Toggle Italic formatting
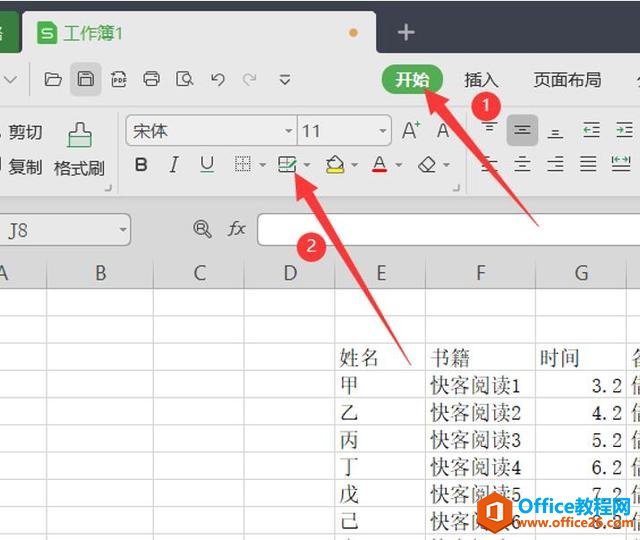Screen dimensions: 640x540 (174, 165)
